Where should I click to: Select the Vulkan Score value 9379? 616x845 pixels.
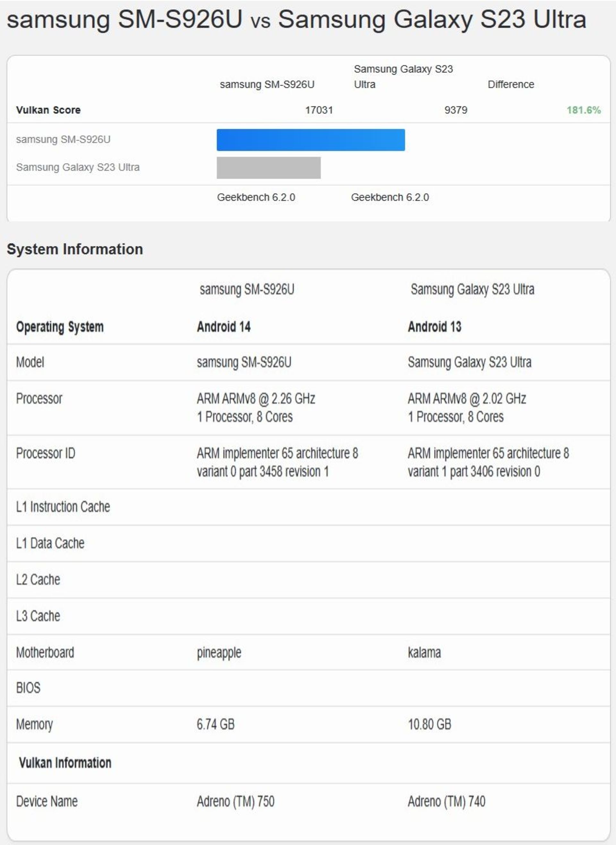(456, 110)
